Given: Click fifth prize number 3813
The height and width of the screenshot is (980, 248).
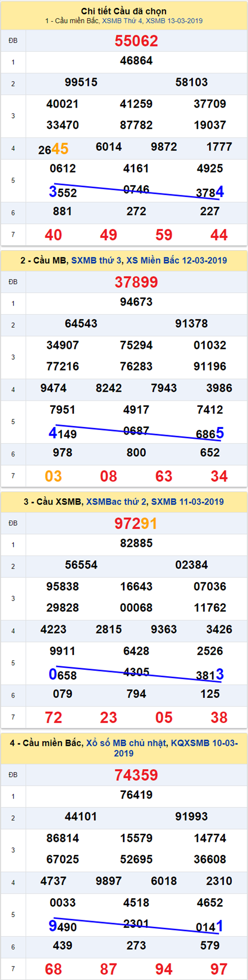Looking at the screenshot, I should (210, 675).
